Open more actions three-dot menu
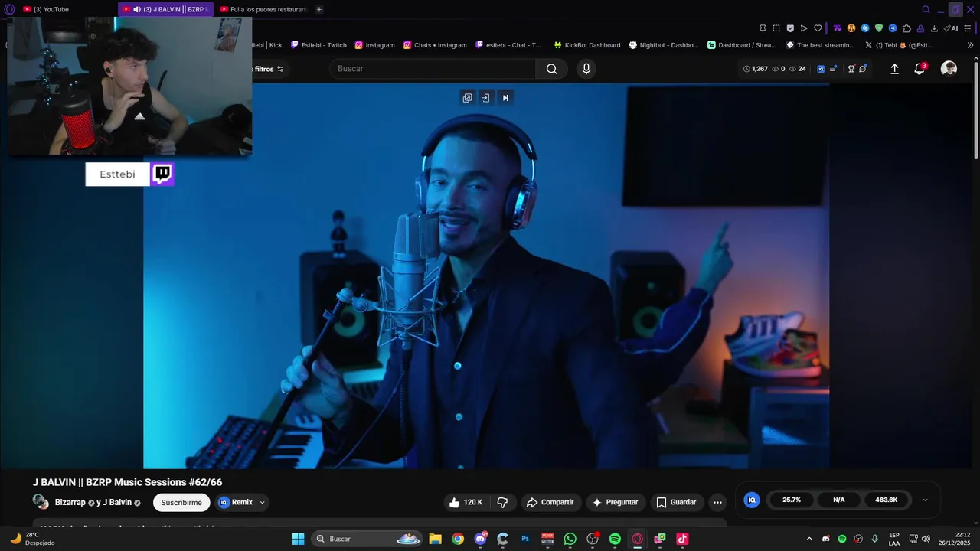 pos(717,502)
